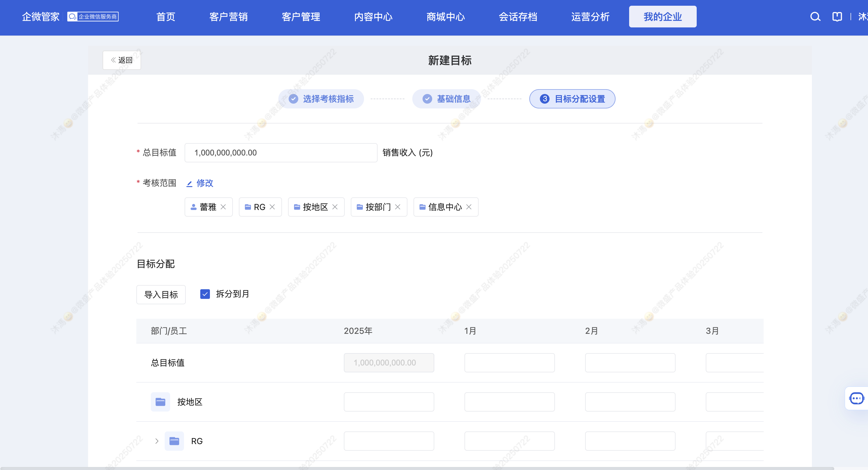Remove the 信息中心 scope tag
The width and height of the screenshot is (868, 470).
coord(469,207)
